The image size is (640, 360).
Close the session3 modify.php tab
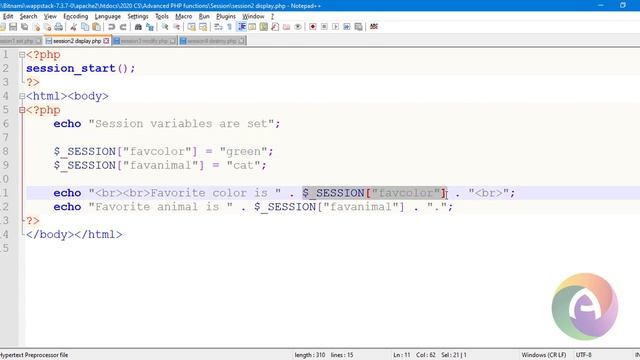click(173, 41)
